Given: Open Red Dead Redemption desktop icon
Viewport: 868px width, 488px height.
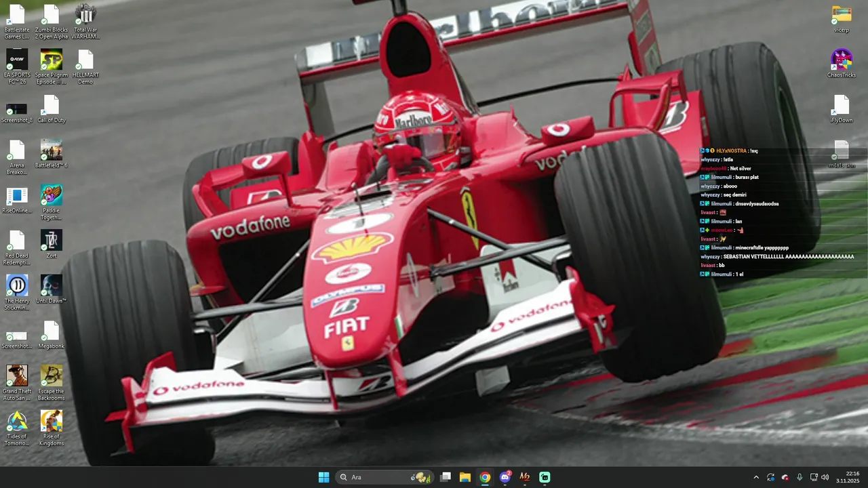Looking at the screenshot, I should click(17, 248).
